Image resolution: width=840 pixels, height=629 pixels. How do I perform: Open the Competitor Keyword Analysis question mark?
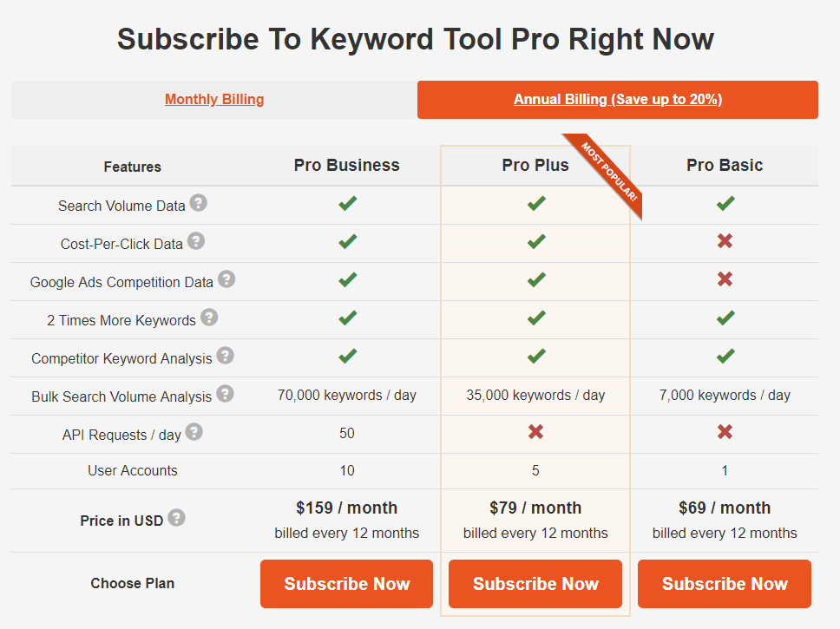pos(225,357)
